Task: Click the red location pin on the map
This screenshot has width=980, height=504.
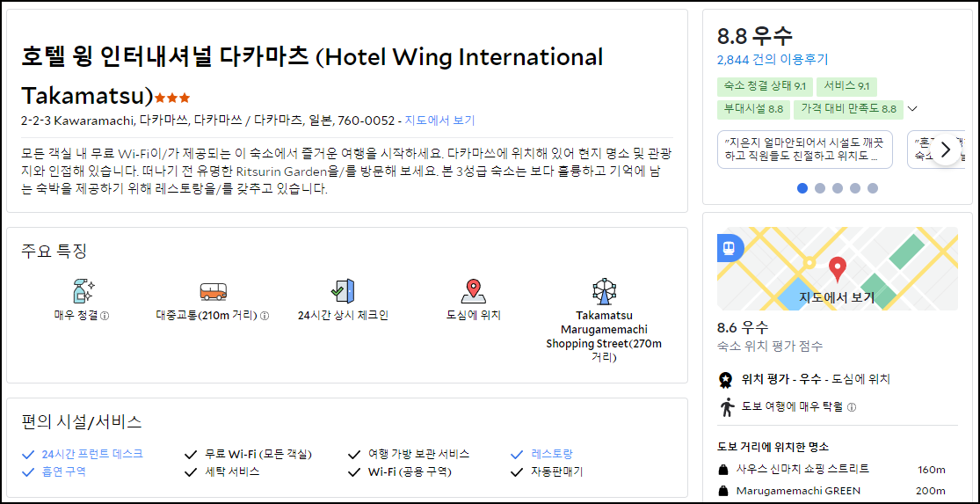Action: tap(837, 270)
